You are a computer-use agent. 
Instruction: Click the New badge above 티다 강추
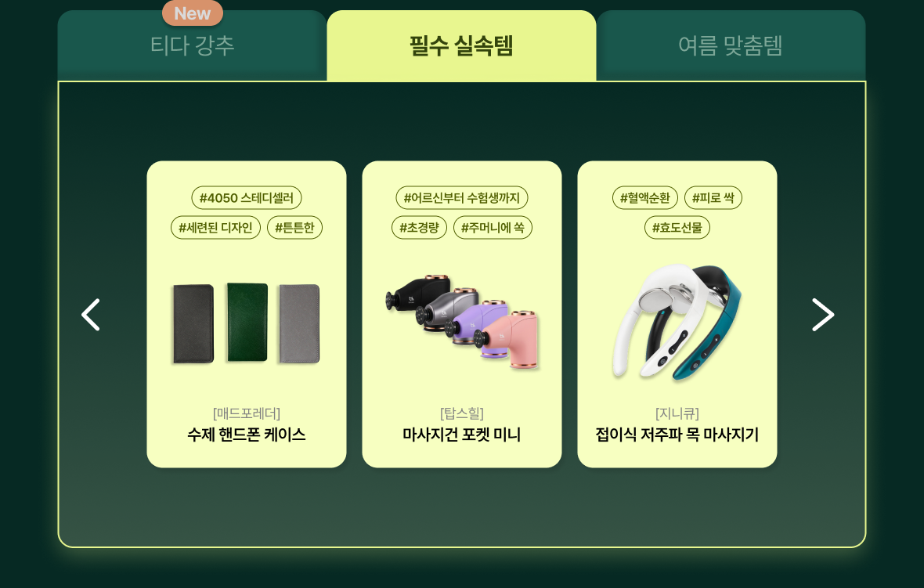(193, 13)
